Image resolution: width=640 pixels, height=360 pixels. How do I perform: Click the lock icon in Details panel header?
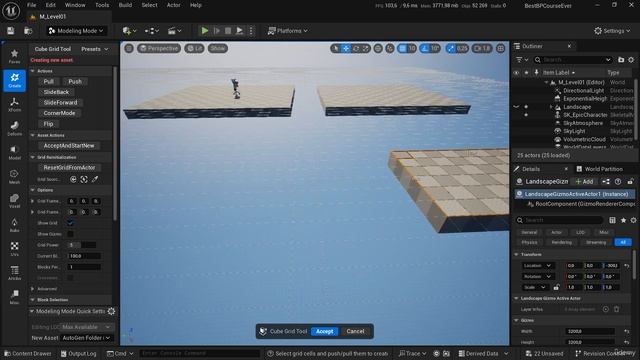point(631,181)
